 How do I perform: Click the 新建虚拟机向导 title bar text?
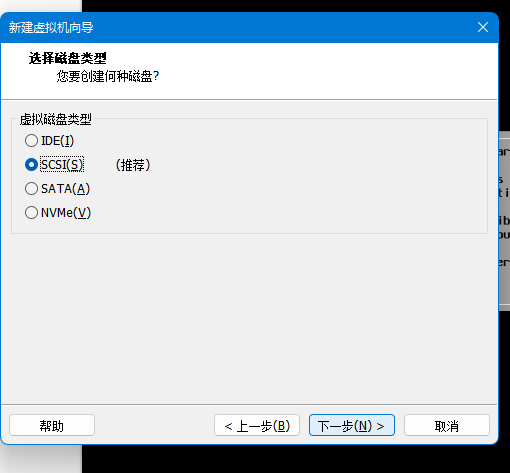click(51, 27)
